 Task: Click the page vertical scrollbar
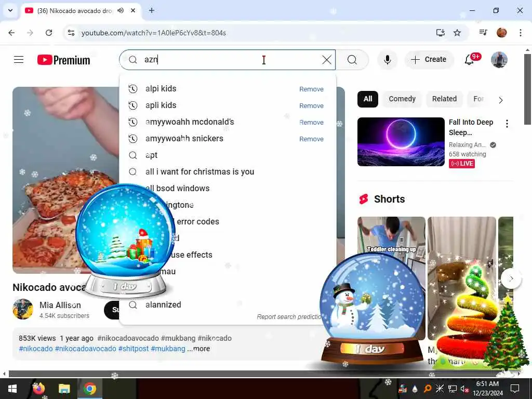point(527,89)
